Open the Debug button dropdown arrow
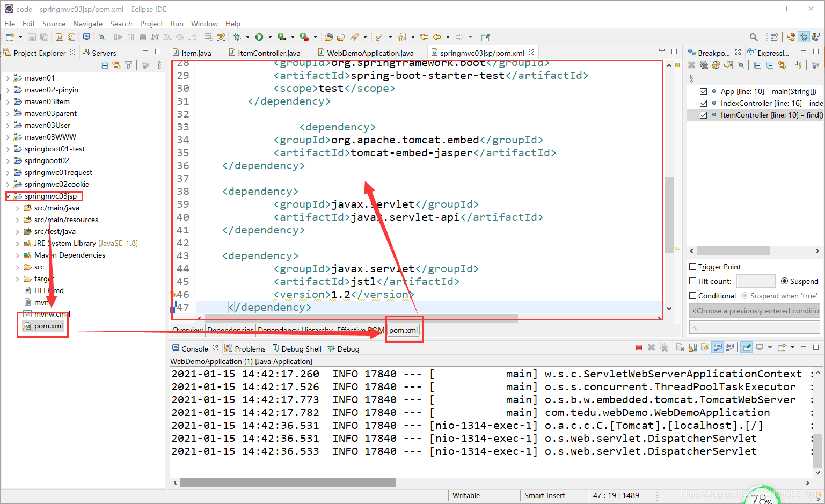 coord(247,37)
